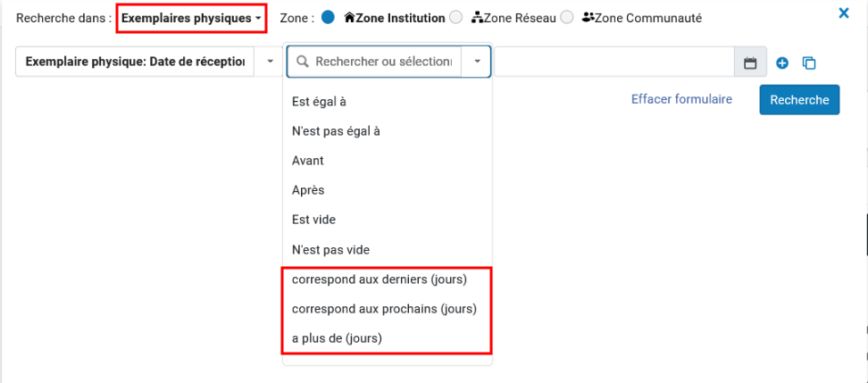Click the search magnifier icon in operator field
Screen dimensions: 868x383
303,62
